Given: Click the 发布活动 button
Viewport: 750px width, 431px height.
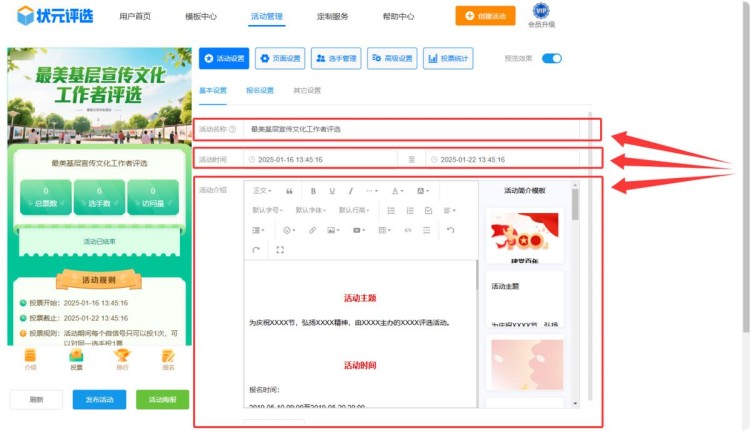Looking at the screenshot, I should coord(99,399).
